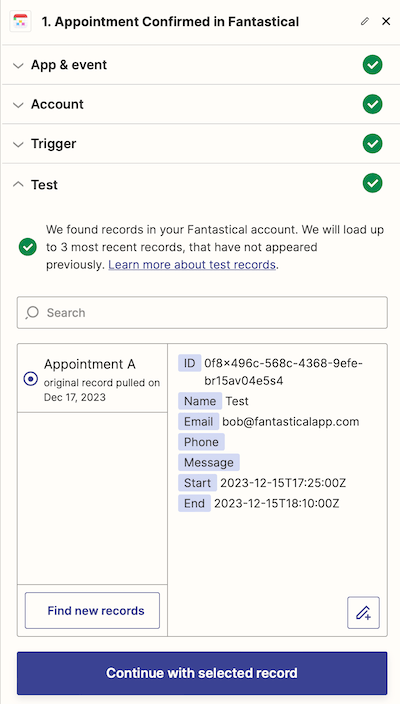
Task: Expand the Account section chevron
Action: pos(18,105)
